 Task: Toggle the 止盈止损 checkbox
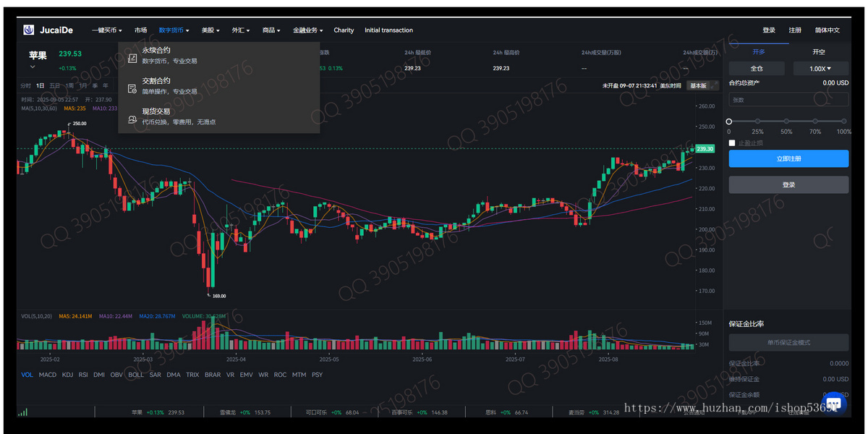point(732,143)
